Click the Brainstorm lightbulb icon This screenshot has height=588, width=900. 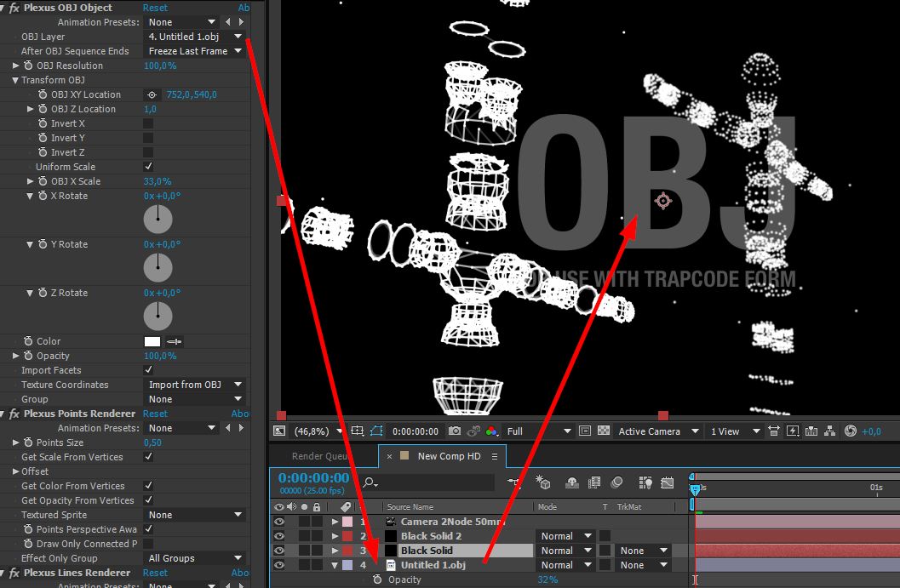coord(645,483)
